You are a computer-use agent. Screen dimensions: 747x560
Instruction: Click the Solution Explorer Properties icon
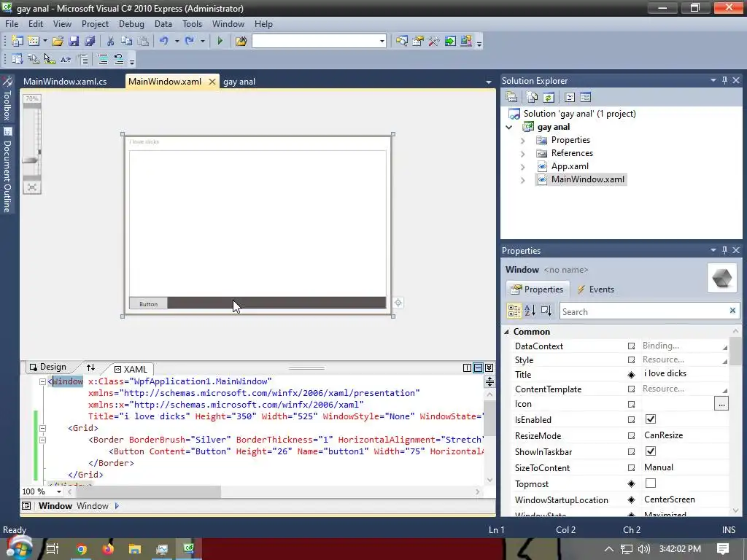click(511, 98)
